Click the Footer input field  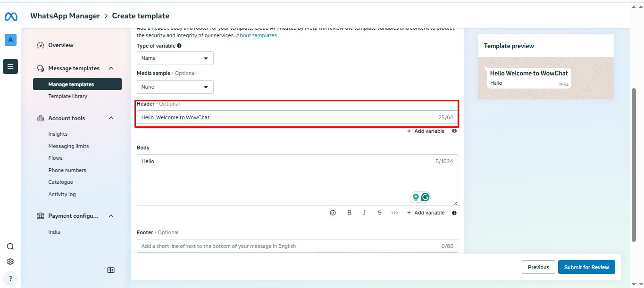click(x=297, y=246)
